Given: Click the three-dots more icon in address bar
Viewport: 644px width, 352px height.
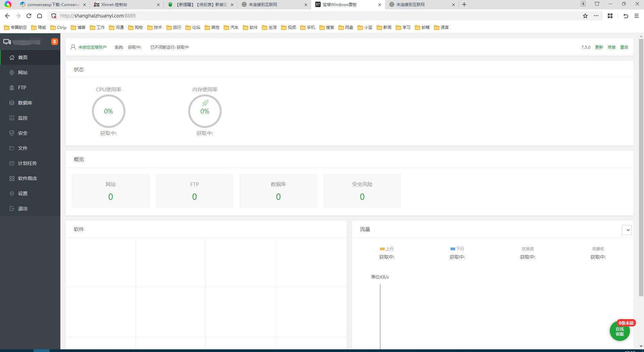Looking at the screenshot, I should point(596,16).
